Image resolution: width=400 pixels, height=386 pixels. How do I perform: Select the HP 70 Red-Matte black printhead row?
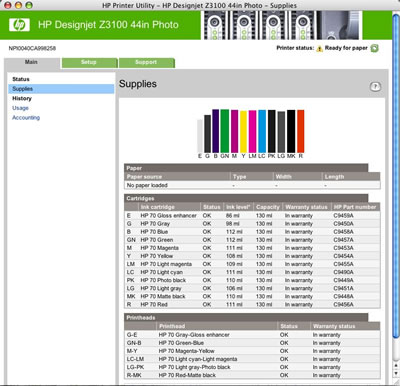coord(253,375)
